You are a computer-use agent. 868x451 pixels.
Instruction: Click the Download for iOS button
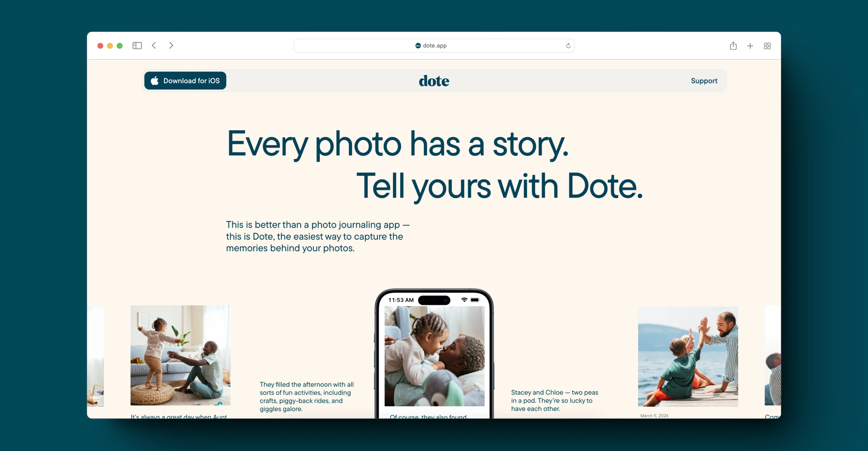click(x=185, y=81)
